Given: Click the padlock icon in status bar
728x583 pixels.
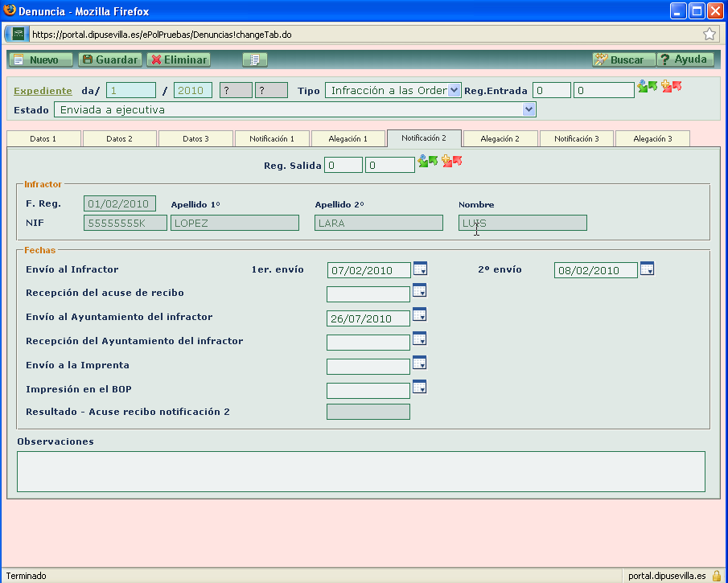Looking at the screenshot, I should point(716,576).
